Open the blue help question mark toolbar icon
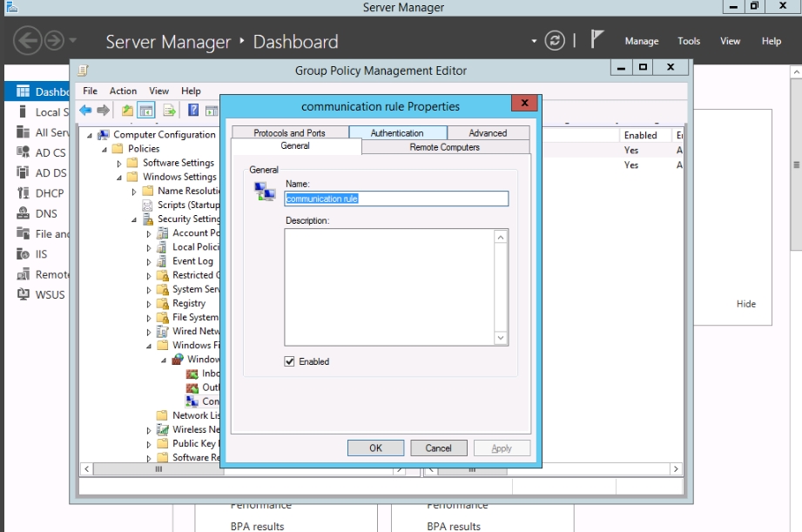Viewport: 802px width, 532px height. [x=193, y=110]
